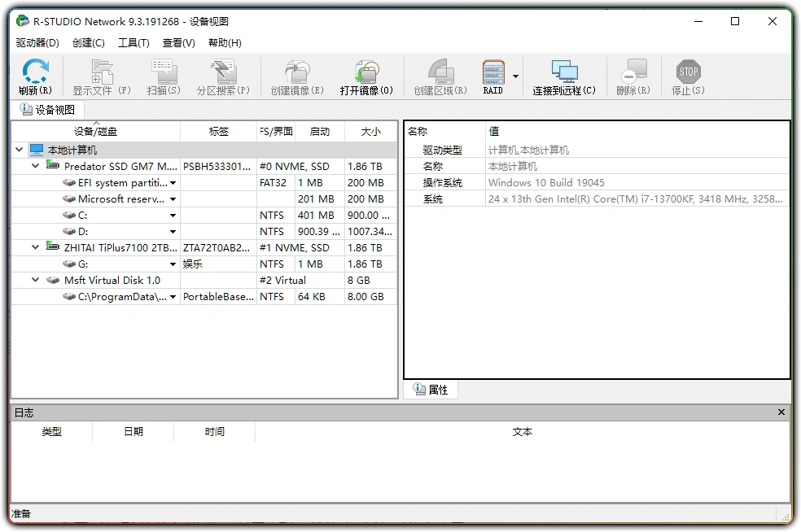
Task: Click the Stop (停止) toolbar icon
Action: coord(688,72)
